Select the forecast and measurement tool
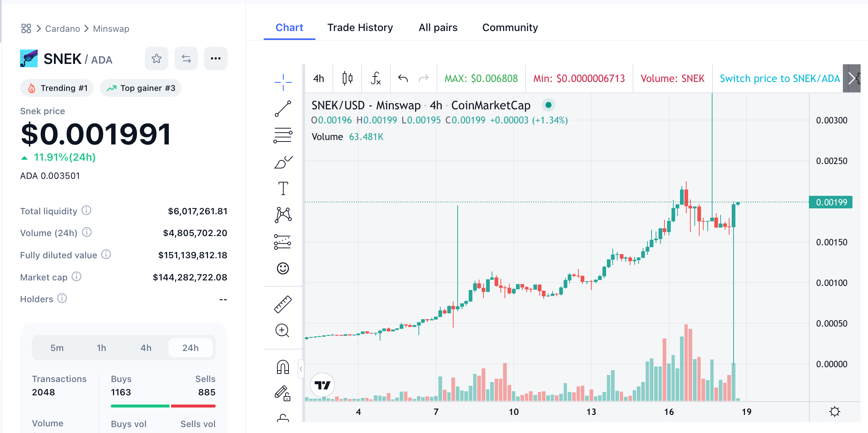 pos(283,242)
